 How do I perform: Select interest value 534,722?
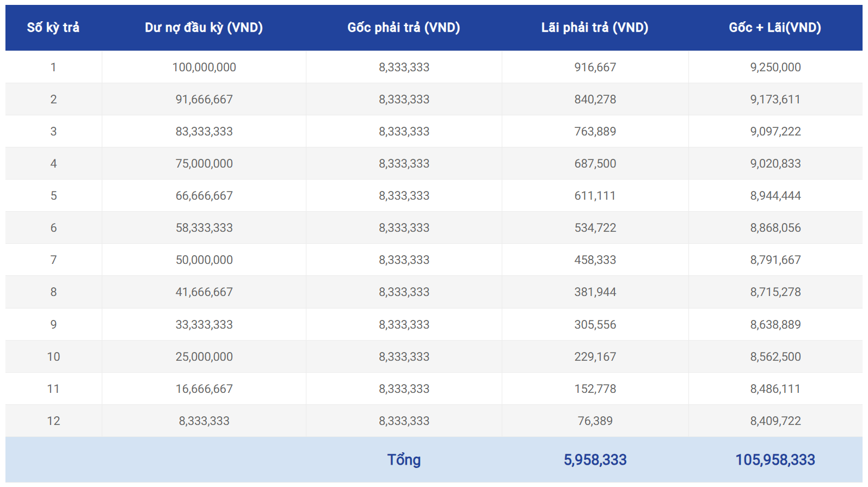(595, 227)
